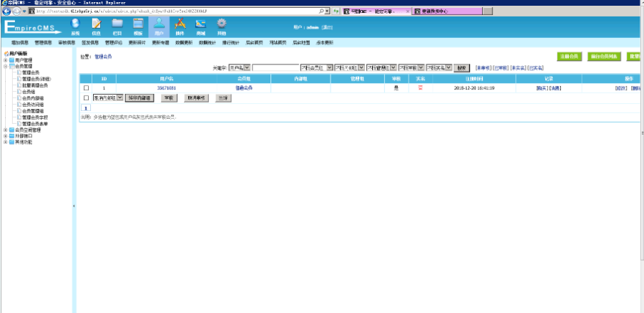
Task: Open the address bar history dropdown arrow
Action: point(326,11)
